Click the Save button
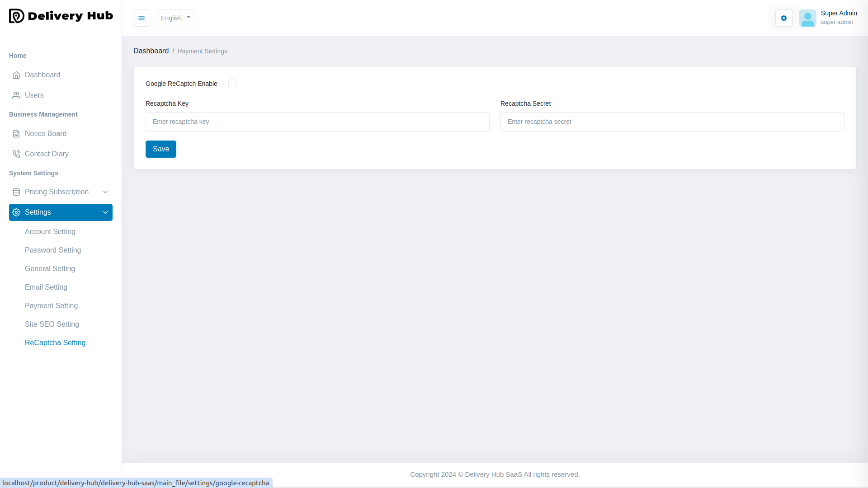The height and width of the screenshot is (488, 868). 160,149
